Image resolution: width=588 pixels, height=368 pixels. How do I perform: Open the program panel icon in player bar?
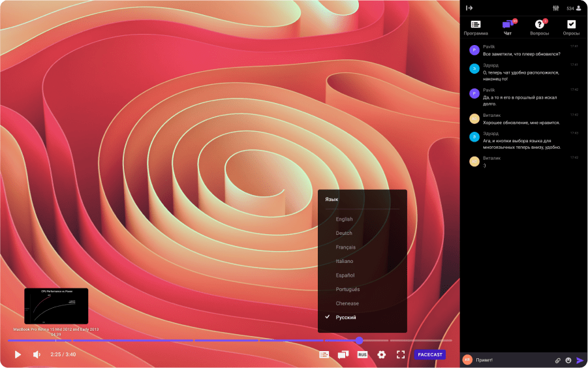(324, 354)
